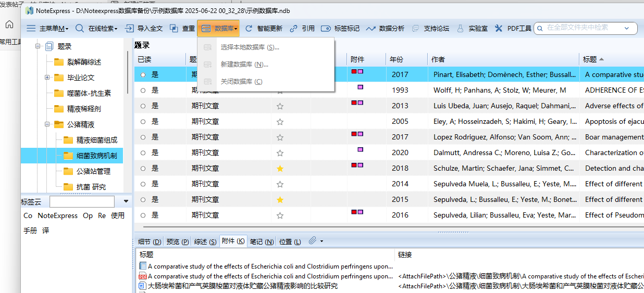This screenshot has width=644, height=293.
Task: Collapse the 题录 root tree node
Action: 38,46
